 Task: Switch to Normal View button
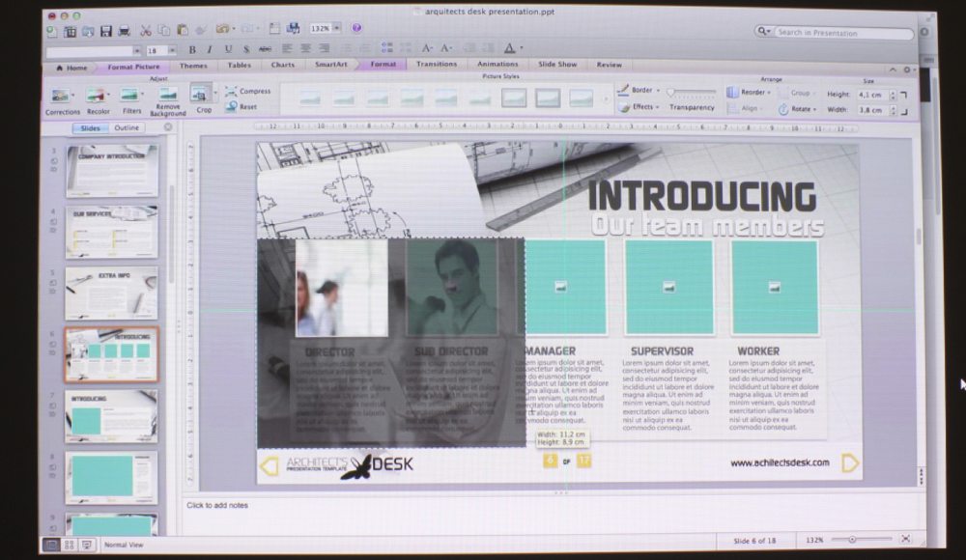click(x=51, y=545)
